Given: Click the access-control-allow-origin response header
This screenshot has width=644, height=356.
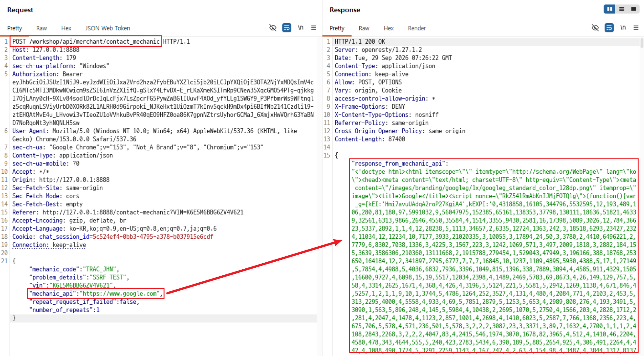Looking at the screenshot, I should pos(385,98).
